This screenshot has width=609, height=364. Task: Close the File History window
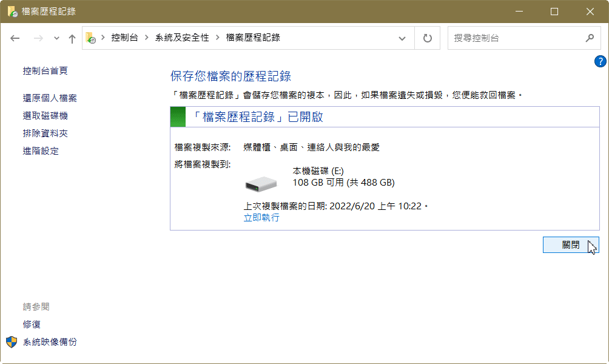click(590, 12)
